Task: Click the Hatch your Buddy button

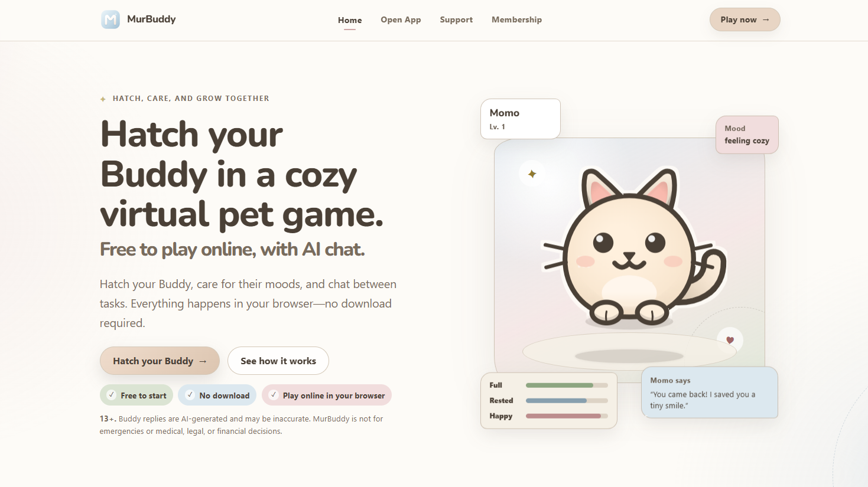Action: click(160, 361)
